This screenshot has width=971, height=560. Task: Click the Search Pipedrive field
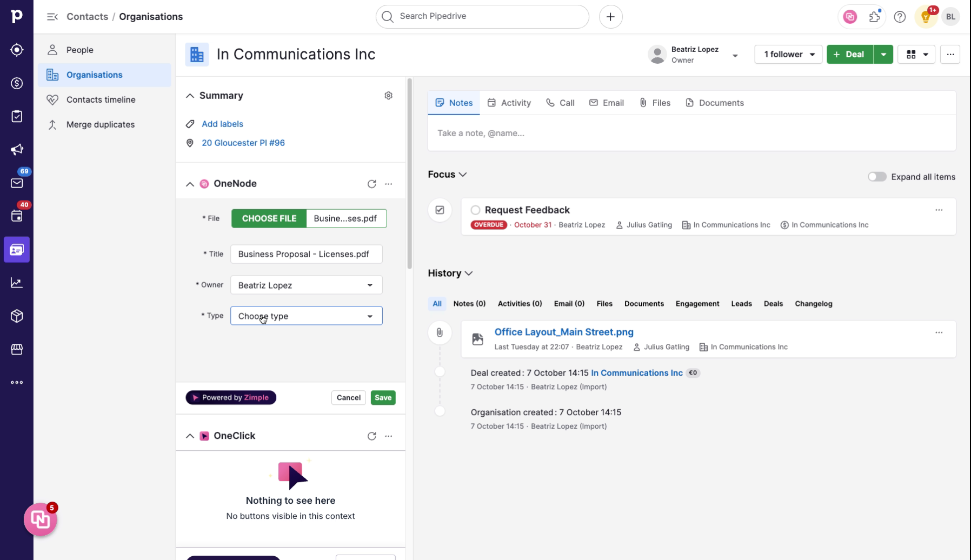click(x=482, y=17)
